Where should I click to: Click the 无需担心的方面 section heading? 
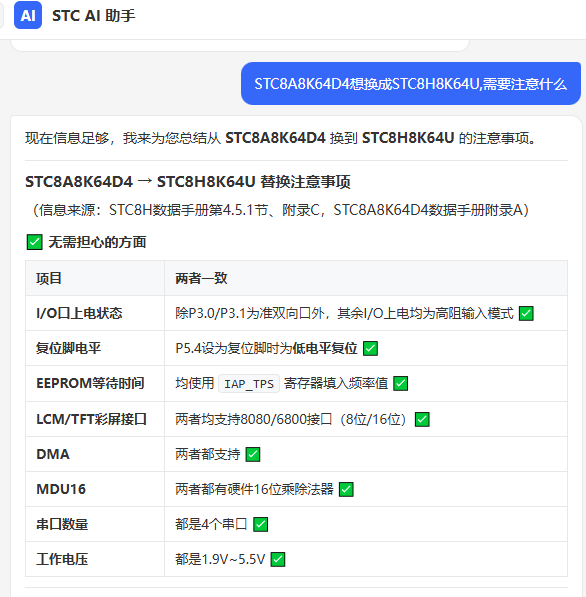97,242
